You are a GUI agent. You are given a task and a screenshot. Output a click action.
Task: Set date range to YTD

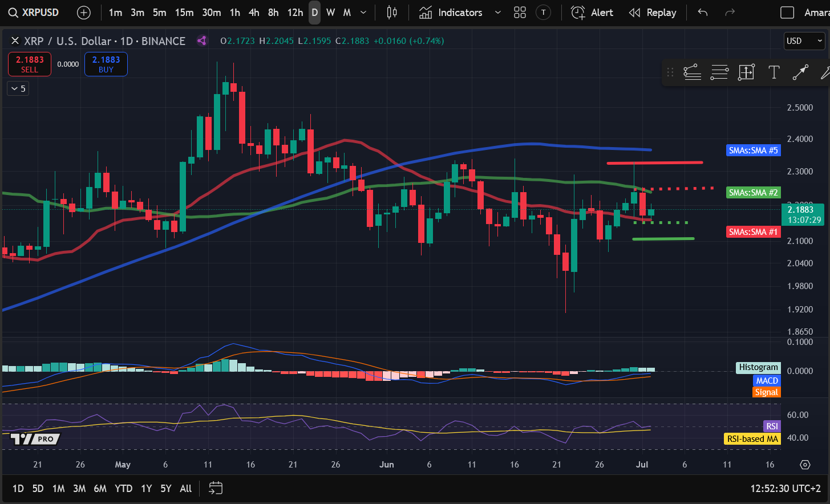(x=124, y=489)
